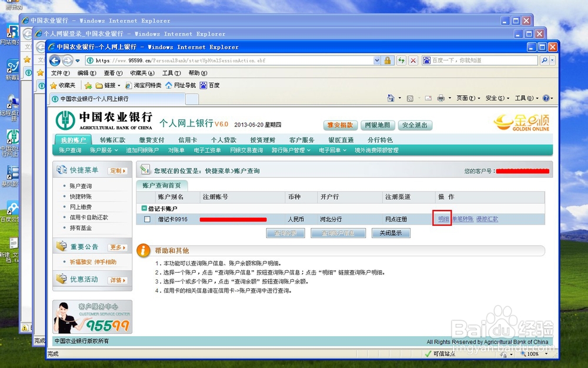Screen dimensions: 588x368
Task: Click the 查询余额 button
Action: tap(285, 233)
